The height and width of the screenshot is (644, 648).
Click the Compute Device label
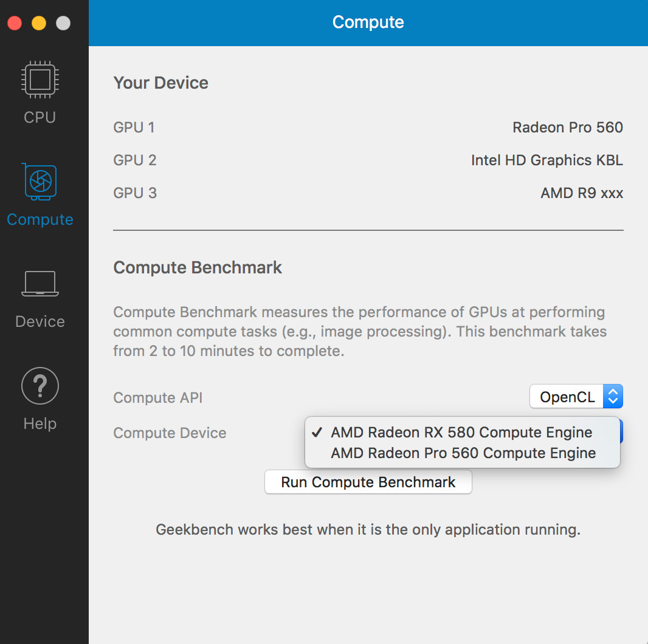pos(170,433)
